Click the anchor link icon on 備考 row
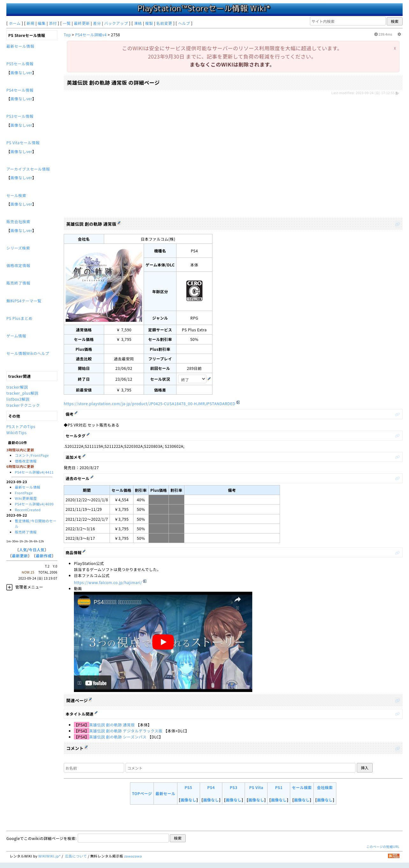This screenshot has height=868, width=409. [x=397, y=414]
